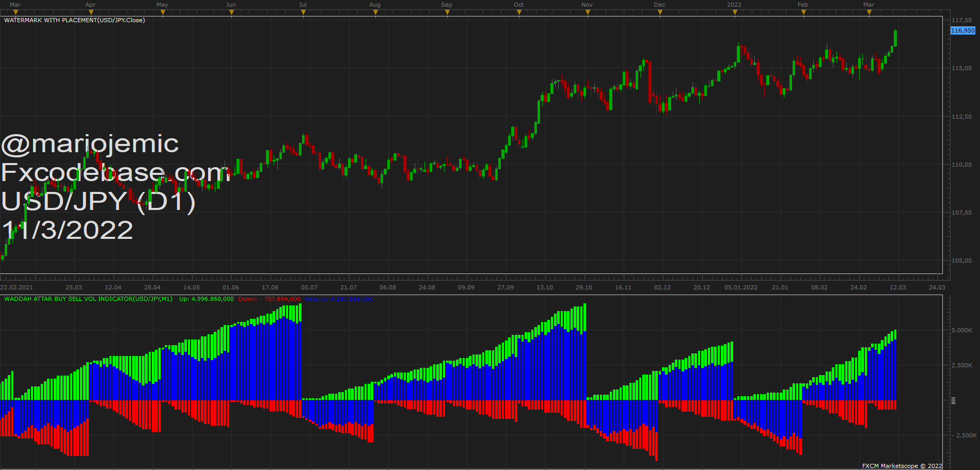Image resolution: width=980 pixels, height=470 pixels.
Task: Click the 14.05 date label
Action: tap(192, 287)
